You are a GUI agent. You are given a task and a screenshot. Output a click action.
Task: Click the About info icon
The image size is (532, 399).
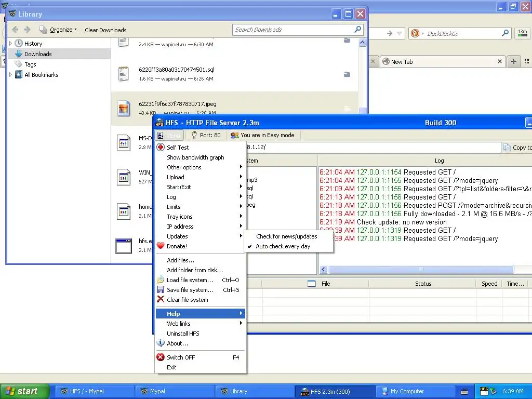click(161, 343)
